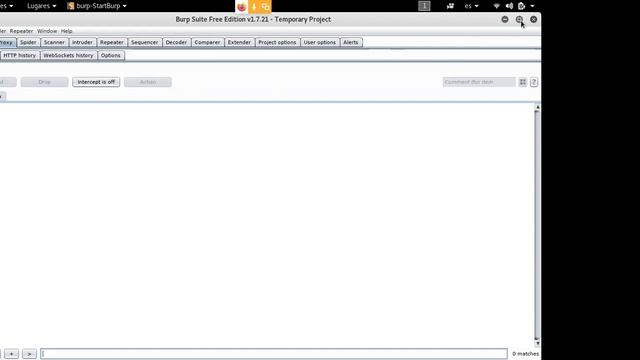
Task: Click the orange download arrow icon in panel
Action: 253,7
